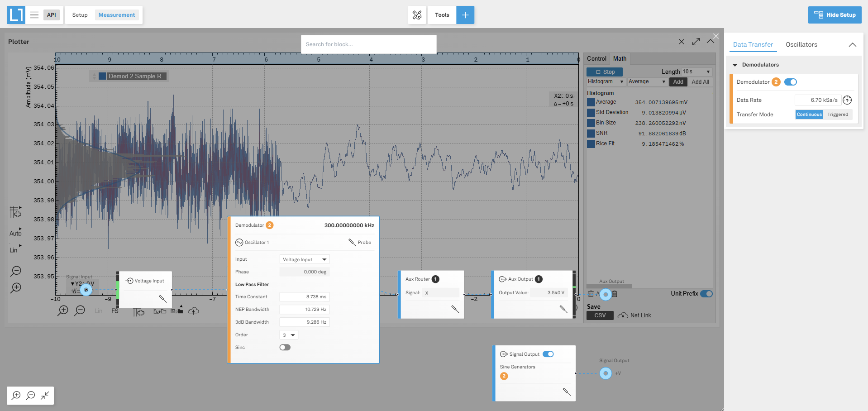Viewport: 868px width, 411px height.
Task: Switch to Control tab in Plotter
Action: (596, 59)
